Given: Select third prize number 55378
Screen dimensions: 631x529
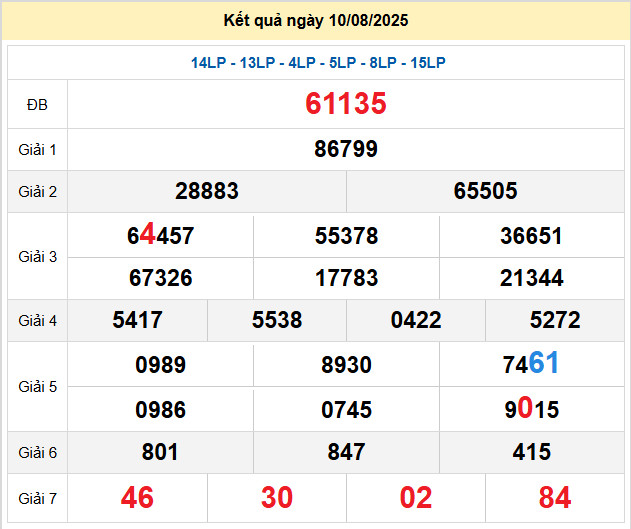Looking at the screenshot, I should 346,236.
